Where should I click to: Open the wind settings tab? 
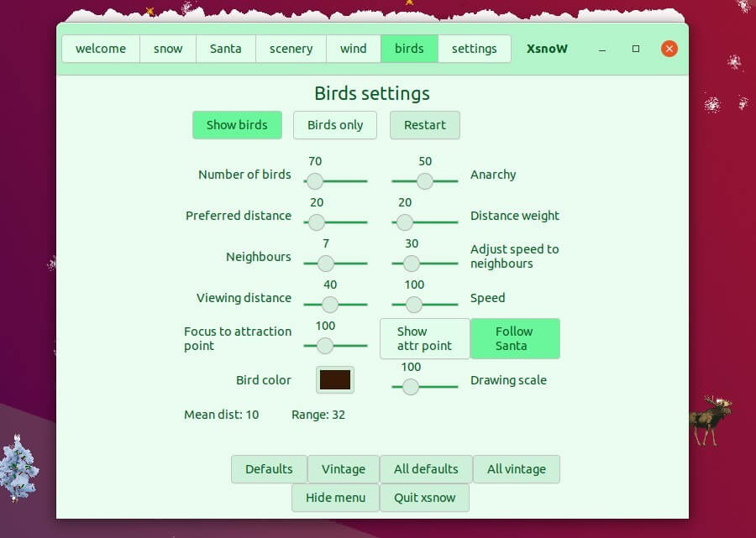click(353, 49)
